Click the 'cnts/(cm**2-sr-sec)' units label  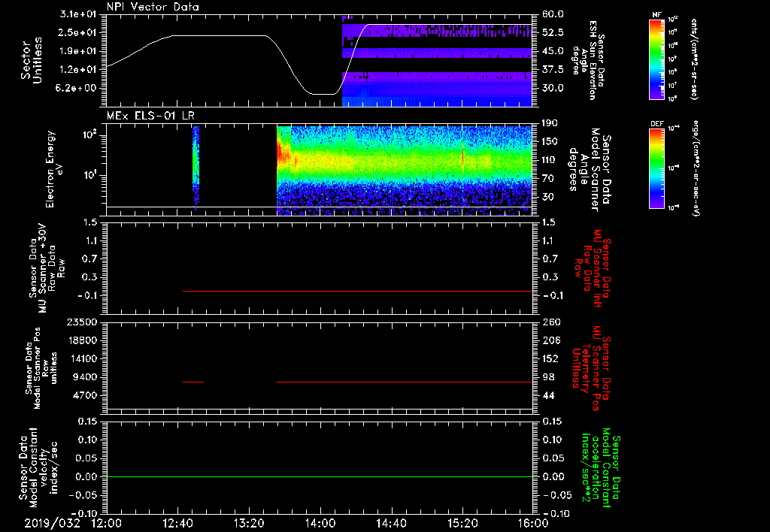694,59
